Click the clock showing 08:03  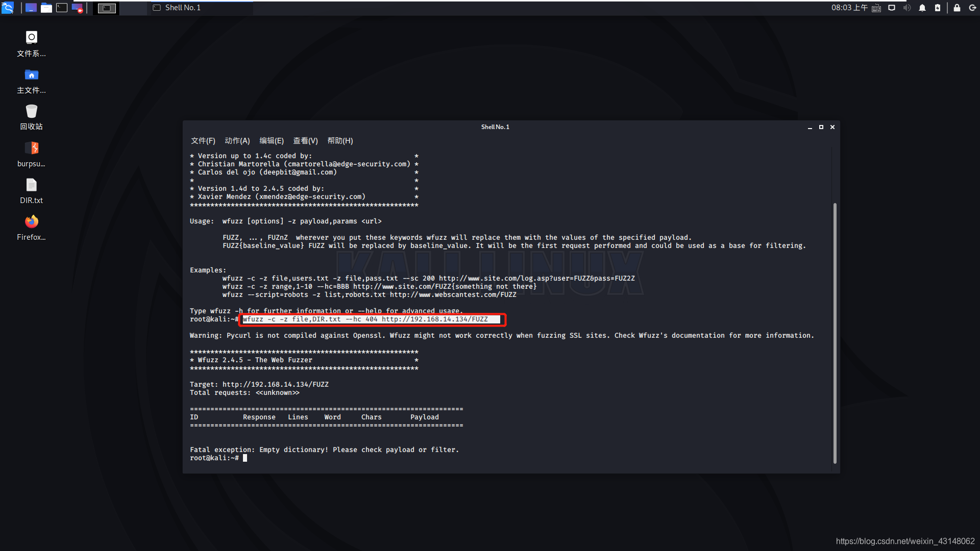tap(849, 8)
